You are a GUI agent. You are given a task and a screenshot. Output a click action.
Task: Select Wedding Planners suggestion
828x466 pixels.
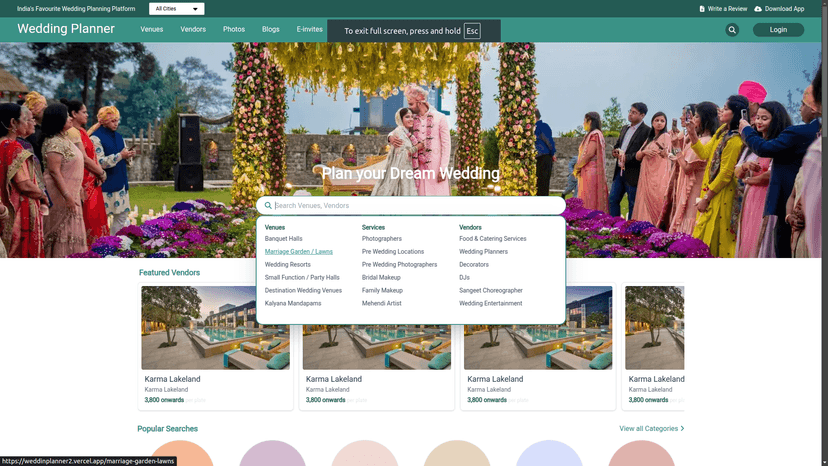click(x=483, y=252)
